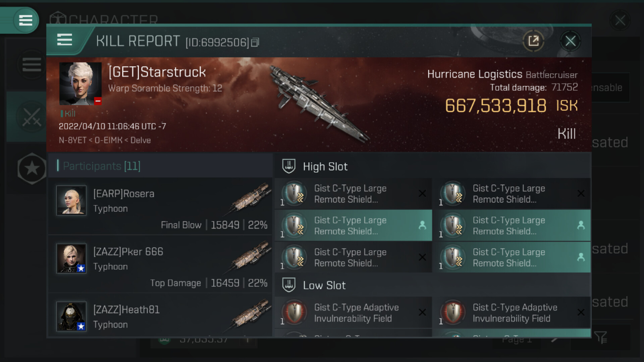Click Rosera's participant portrait
Image resolution: width=644 pixels, height=362 pixels.
coord(71,200)
